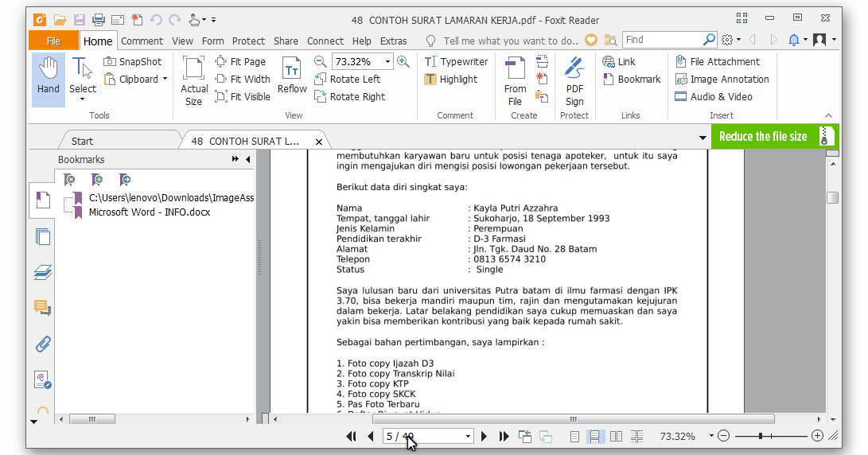Click the status bar zoom out minus button
The image size is (868, 455).
[723, 436]
